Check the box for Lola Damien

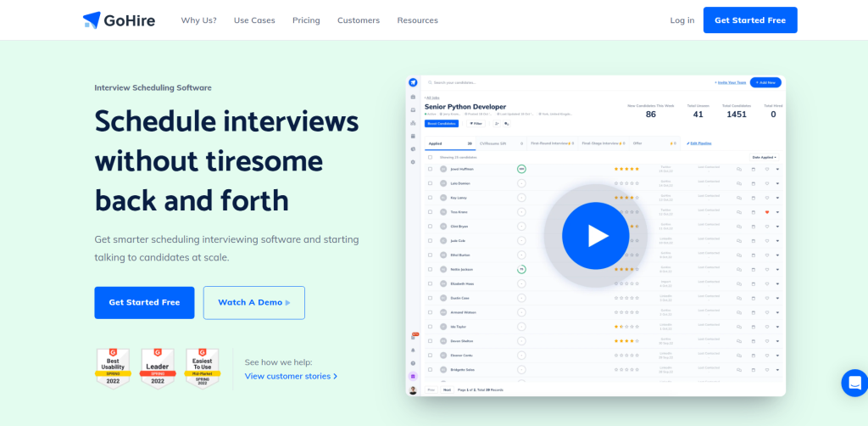pyautogui.click(x=430, y=183)
